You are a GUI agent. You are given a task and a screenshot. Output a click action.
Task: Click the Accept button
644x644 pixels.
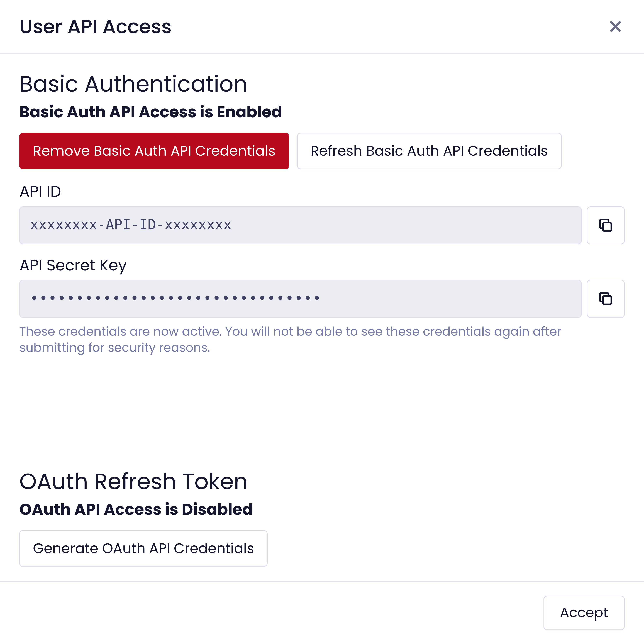(584, 613)
